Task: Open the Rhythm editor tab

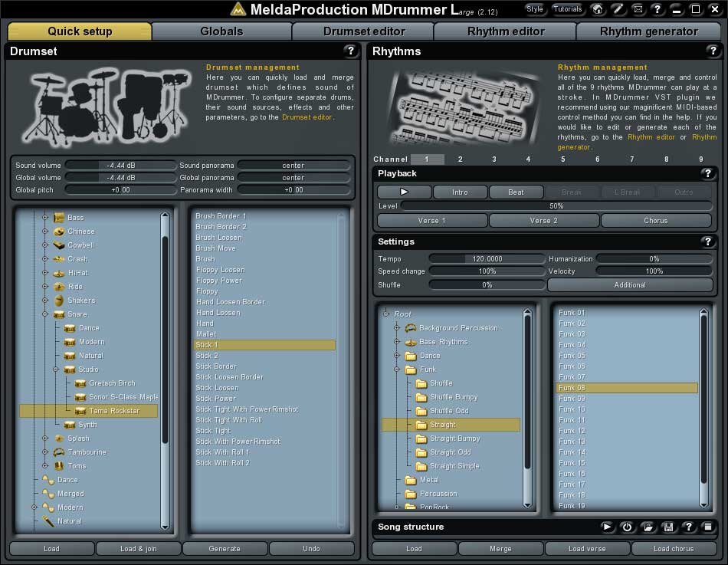Action: point(506,31)
